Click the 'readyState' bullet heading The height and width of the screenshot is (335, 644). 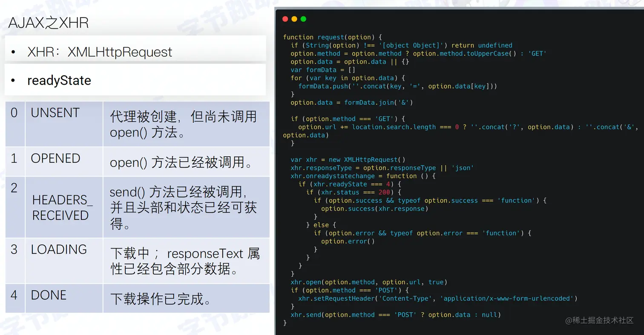click(x=59, y=80)
